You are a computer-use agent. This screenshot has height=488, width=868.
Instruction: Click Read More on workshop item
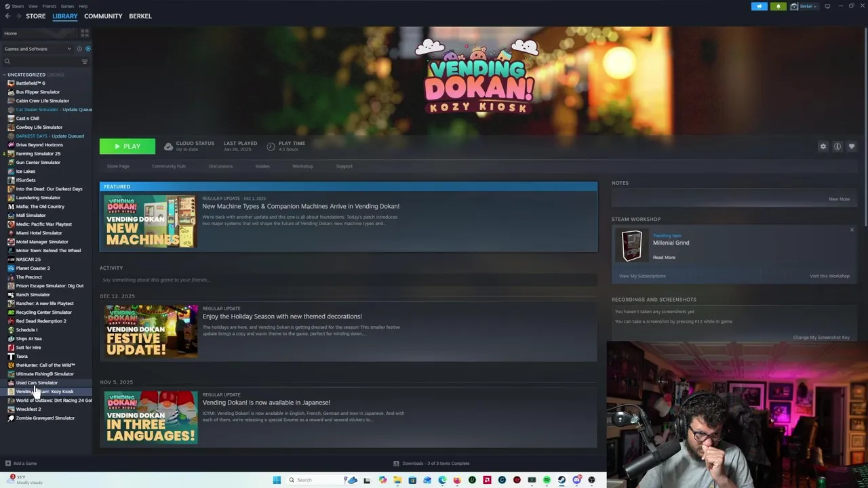(664, 258)
